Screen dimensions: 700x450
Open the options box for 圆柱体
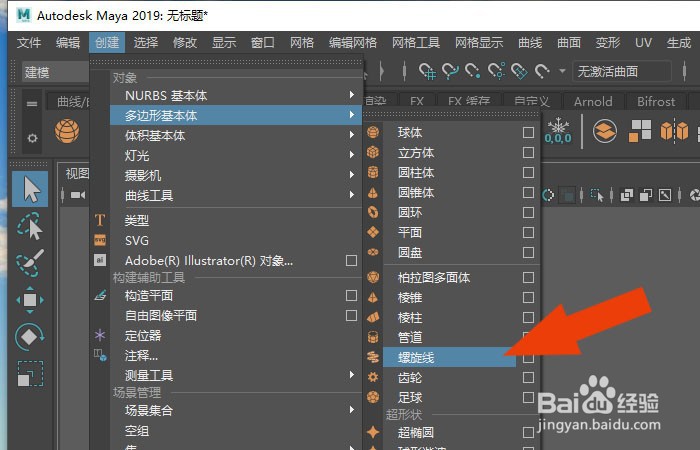point(528,172)
